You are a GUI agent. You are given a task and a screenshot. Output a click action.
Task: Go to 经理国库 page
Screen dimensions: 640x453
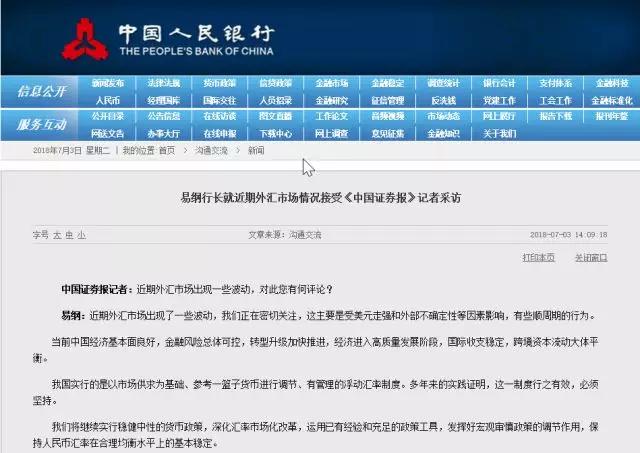point(164,100)
